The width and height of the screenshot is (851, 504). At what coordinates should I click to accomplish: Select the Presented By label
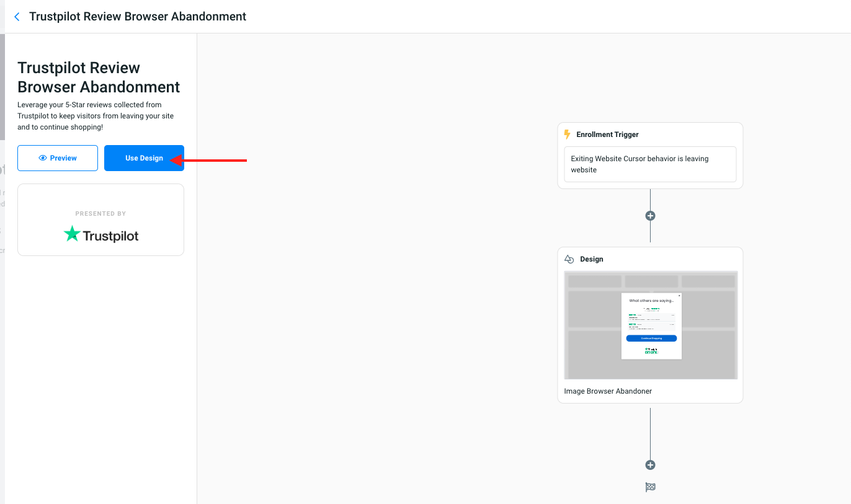tap(100, 214)
